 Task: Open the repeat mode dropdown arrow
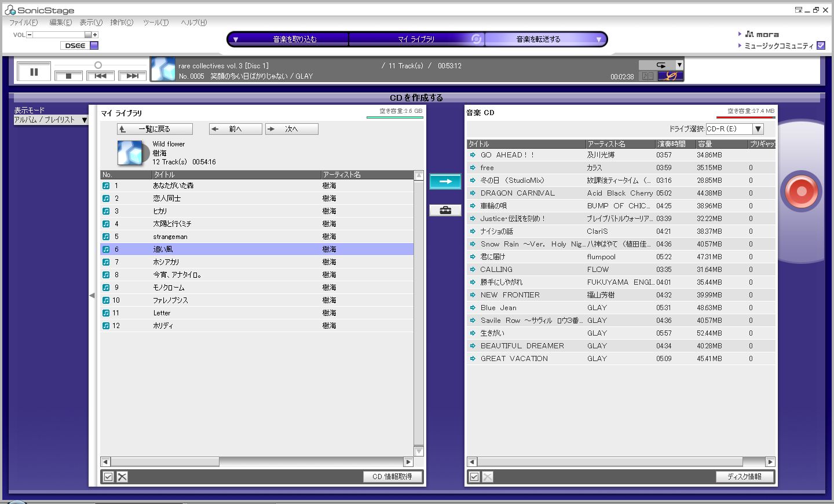click(x=680, y=65)
